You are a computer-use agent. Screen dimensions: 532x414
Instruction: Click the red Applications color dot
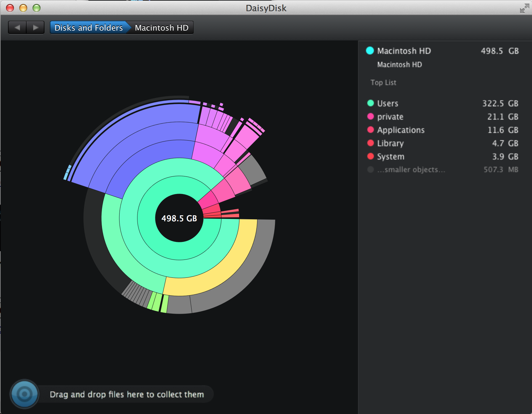pos(371,130)
